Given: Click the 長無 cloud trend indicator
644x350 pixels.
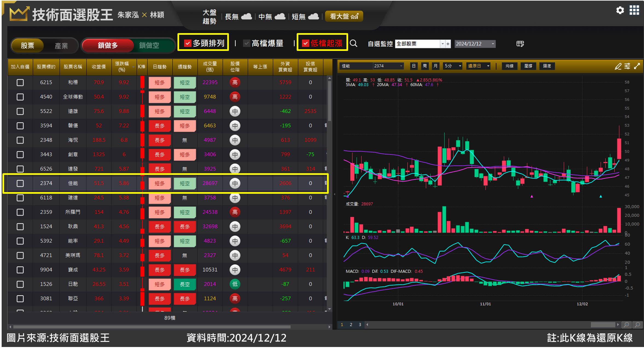Looking at the screenshot, I should coord(238,17).
